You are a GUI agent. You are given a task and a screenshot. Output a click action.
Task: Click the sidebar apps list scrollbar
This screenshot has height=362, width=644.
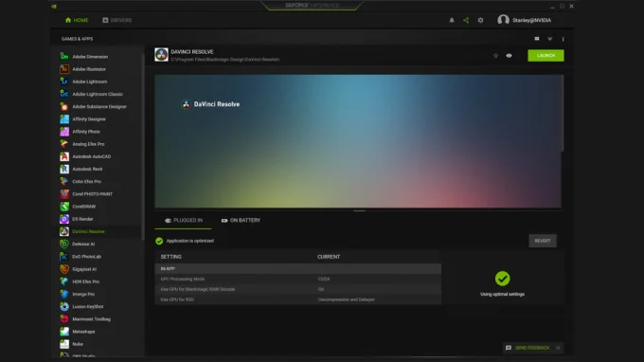[x=142, y=146]
